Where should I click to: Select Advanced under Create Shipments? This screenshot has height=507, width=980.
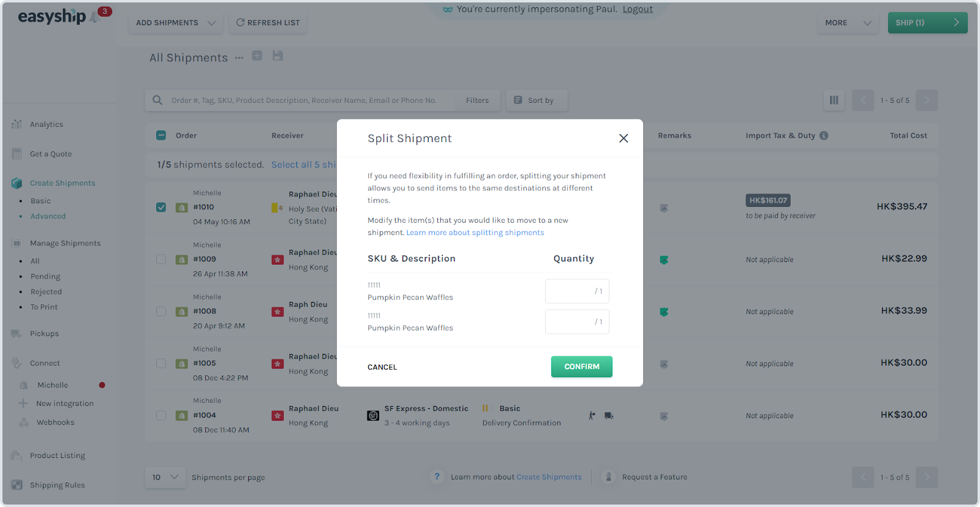tap(48, 216)
